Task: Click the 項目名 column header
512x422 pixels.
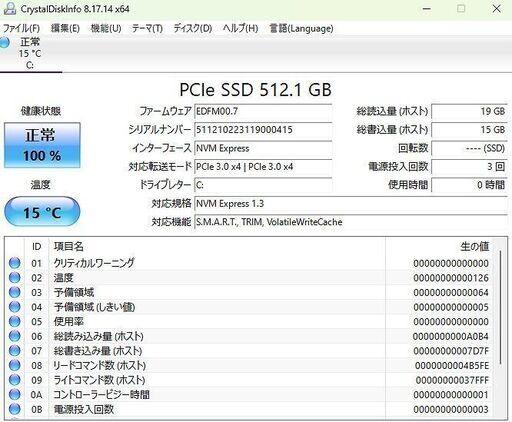Action: click(x=69, y=247)
